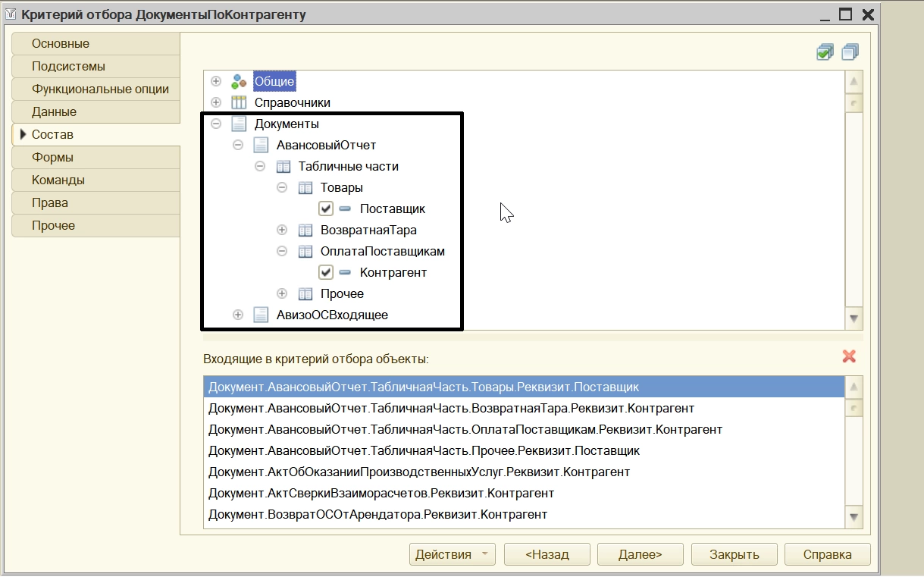Switch to the Основные tab
The image size is (924, 577).
pyautogui.click(x=96, y=44)
